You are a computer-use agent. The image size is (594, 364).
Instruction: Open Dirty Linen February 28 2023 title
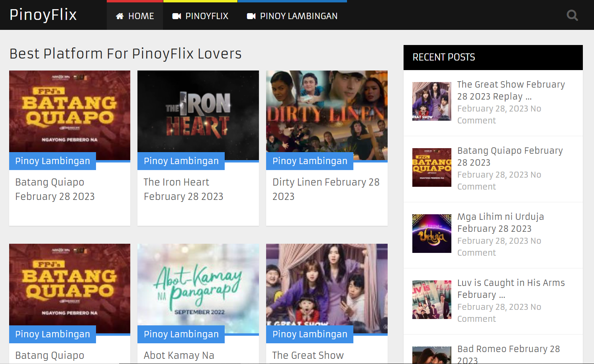[326, 189]
